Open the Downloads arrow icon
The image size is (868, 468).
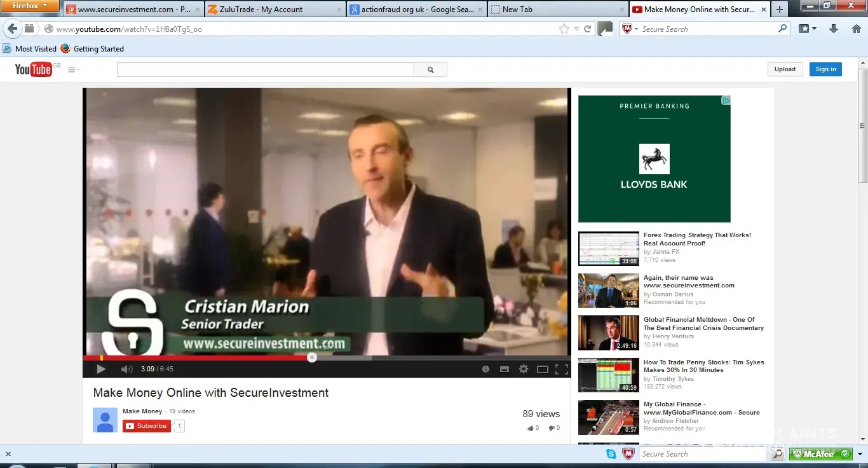point(834,29)
